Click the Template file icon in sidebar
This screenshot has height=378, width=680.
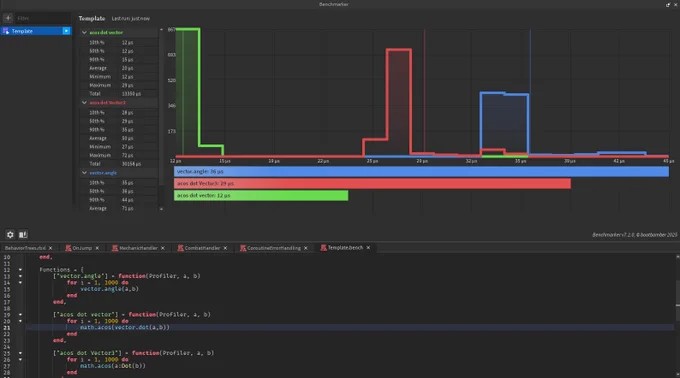pyautogui.click(x=6, y=31)
